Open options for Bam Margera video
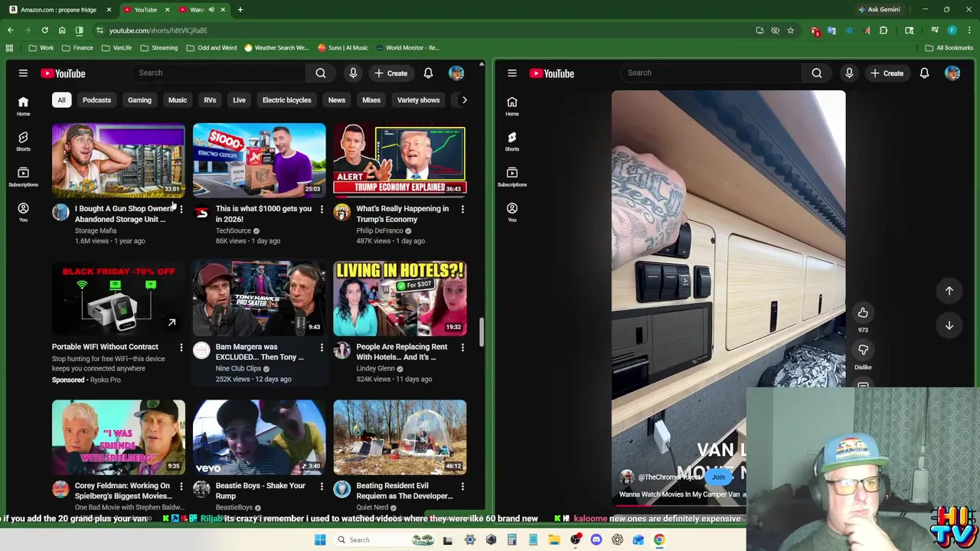 [322, 347]
